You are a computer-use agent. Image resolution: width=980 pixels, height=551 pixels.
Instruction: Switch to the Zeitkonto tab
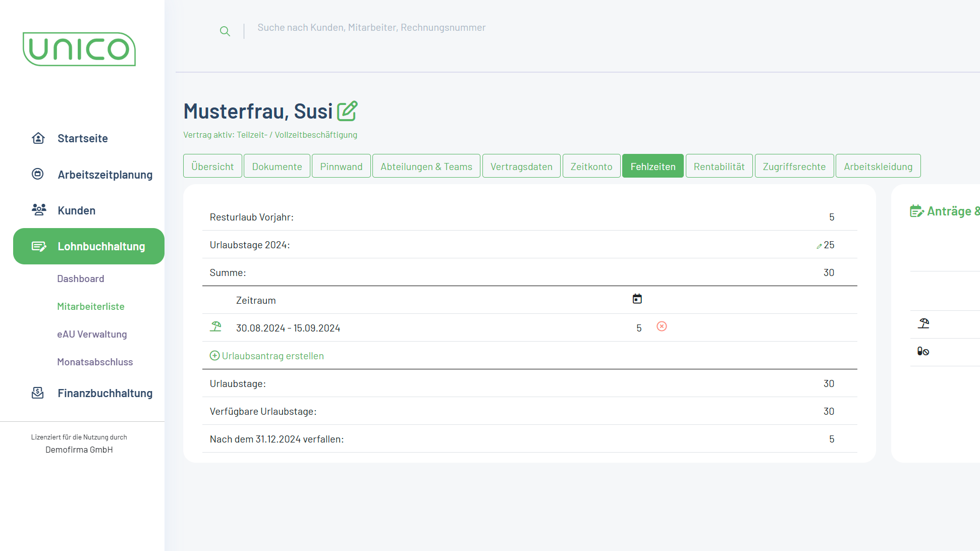591,166
